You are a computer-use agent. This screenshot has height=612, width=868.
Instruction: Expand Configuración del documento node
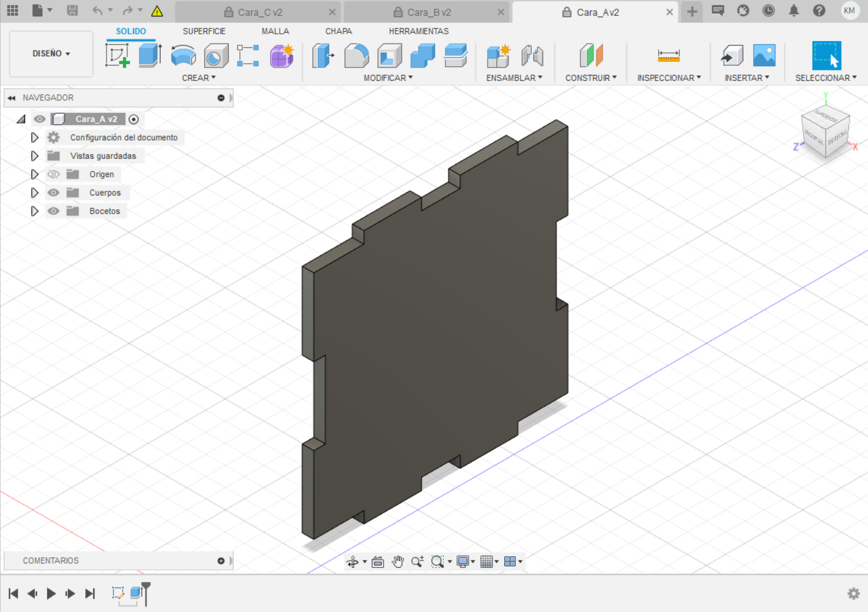35,137
